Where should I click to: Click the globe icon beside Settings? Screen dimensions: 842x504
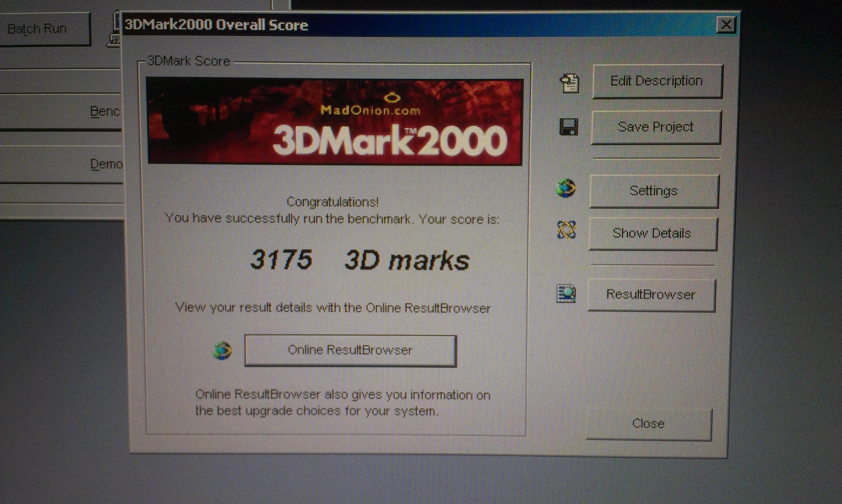click(x=566, y=188)
